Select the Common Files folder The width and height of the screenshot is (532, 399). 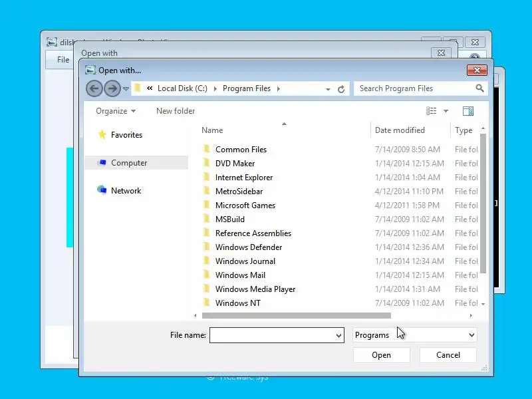[x=241, y=150]
